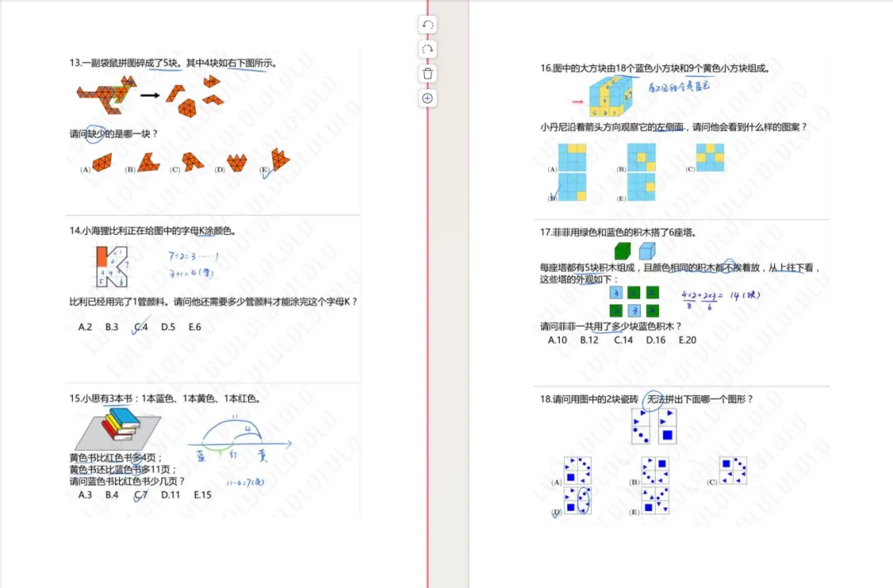Pick answer D.16 in question 17
This screenshot has width=893, height=588.
(x=656, y=340)
